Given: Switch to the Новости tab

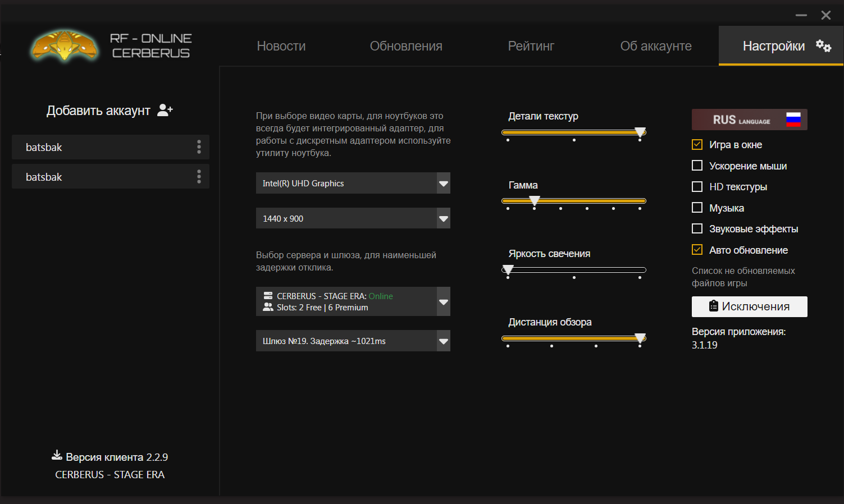Looking at the screenshot, I should (281, 46).
